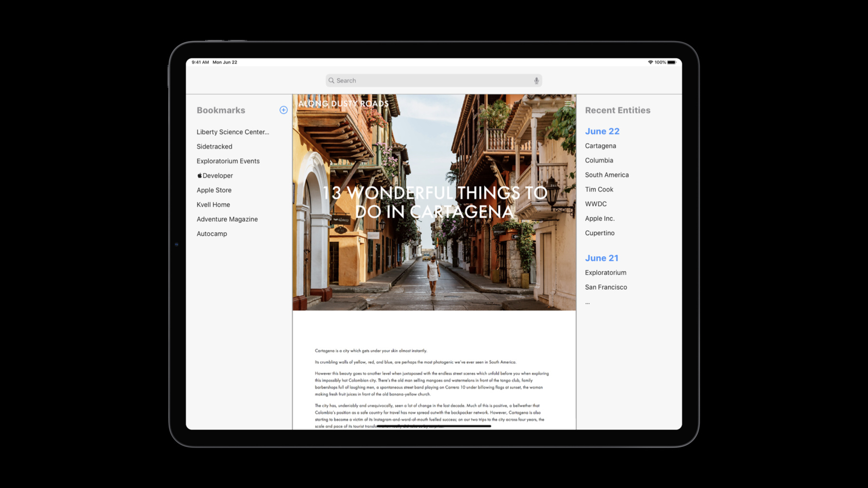Select the WWDC entity
Viewport: 868px width, 488px height.
click(596, 203)
